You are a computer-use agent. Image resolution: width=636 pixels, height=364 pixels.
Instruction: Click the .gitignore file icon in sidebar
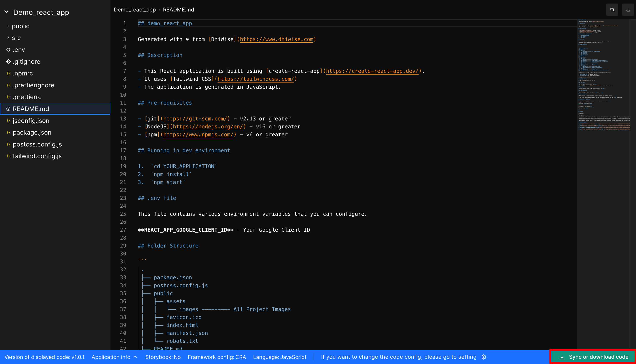pos(8,62)
